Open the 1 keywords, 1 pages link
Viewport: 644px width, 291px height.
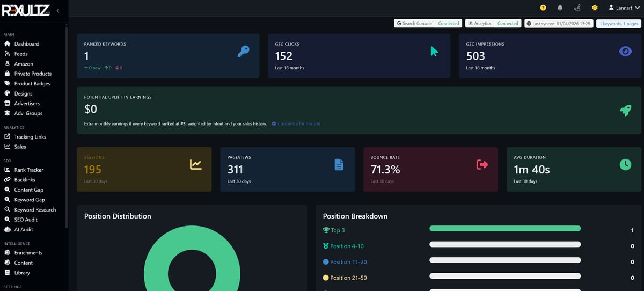[x=619, y=24]
